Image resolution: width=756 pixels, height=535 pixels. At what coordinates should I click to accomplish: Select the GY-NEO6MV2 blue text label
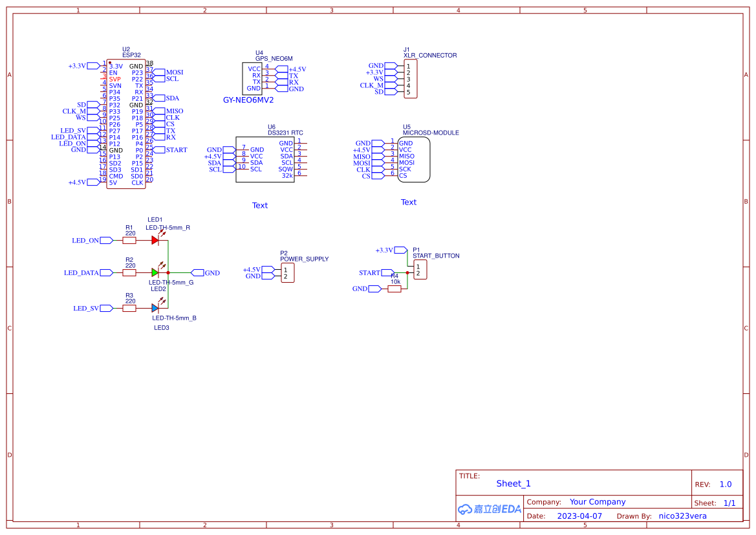[x=248, y=100]
